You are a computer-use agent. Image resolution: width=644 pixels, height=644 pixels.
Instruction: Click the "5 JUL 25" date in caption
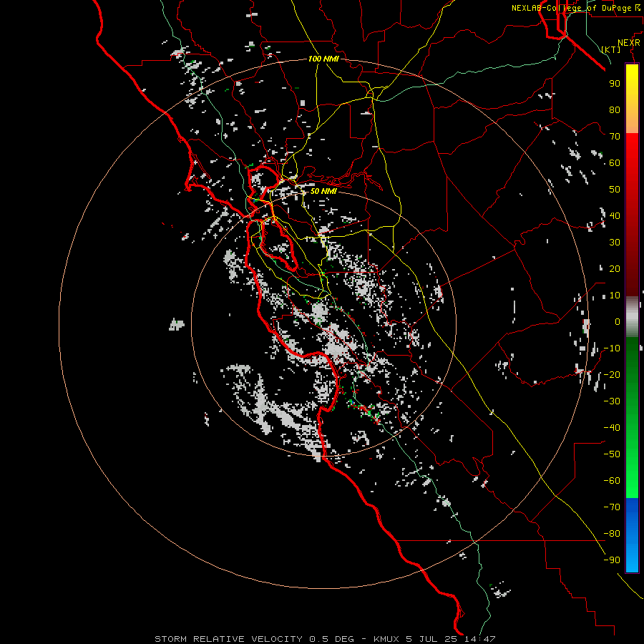tap(431, 639)
